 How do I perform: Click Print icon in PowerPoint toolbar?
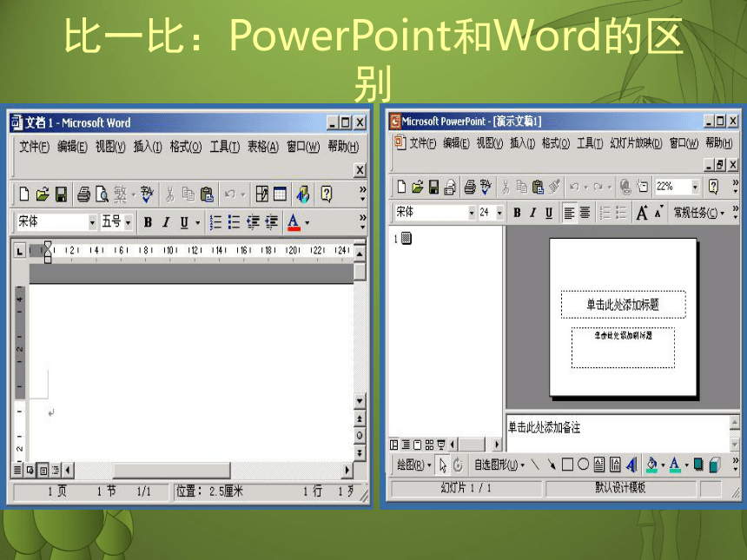tap(470, 187)
